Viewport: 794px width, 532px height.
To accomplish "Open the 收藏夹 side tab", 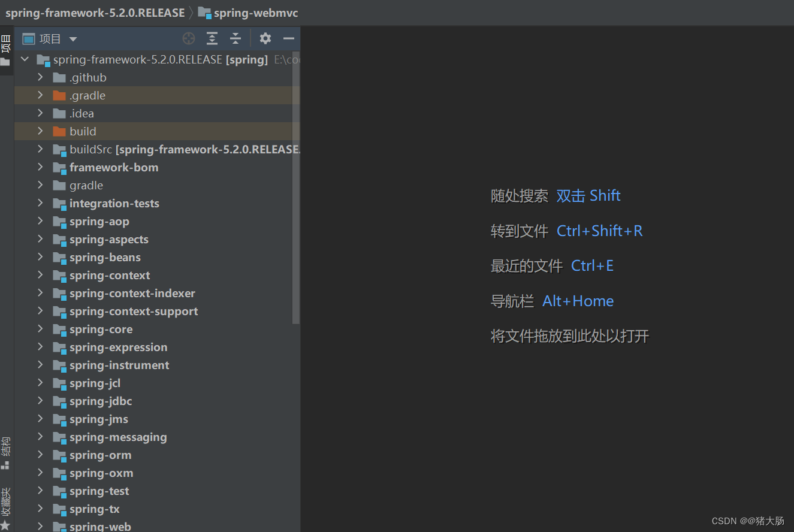I will coord(6,508).
